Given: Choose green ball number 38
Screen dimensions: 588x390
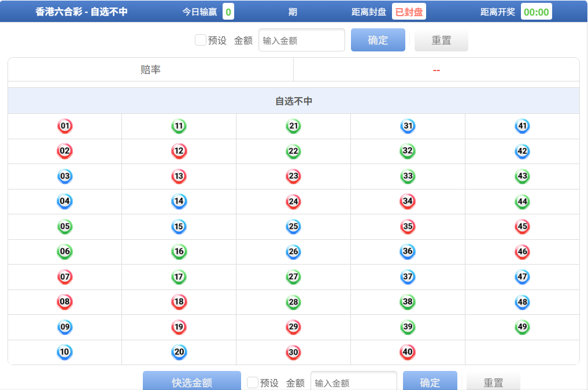Looking at the screenshot, I should [408, 302].
